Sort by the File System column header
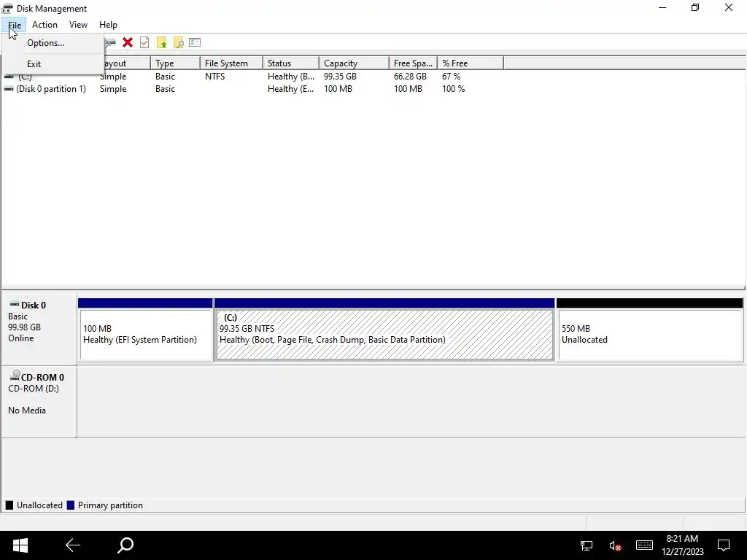Image resolution: width=747 pixels, height=560 pixels. tap(231, 63)
